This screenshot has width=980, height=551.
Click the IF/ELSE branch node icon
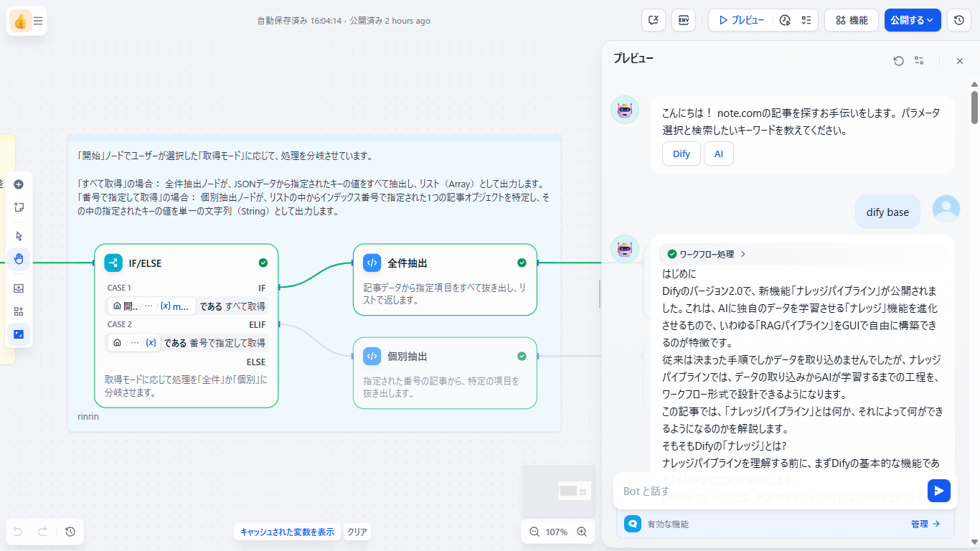113,263
